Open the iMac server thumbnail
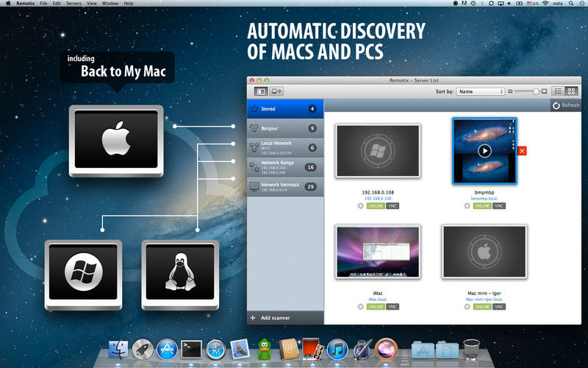588x368 pixels. coord(378,252)
